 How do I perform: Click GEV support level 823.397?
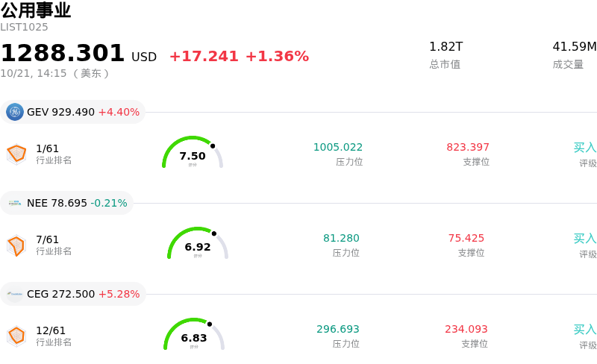(468, 147)
